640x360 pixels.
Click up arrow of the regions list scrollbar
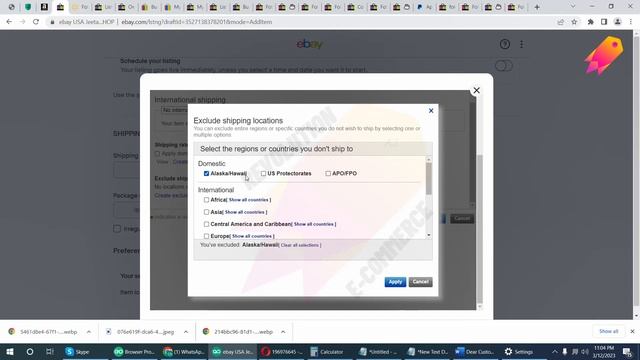pos(429,159)
